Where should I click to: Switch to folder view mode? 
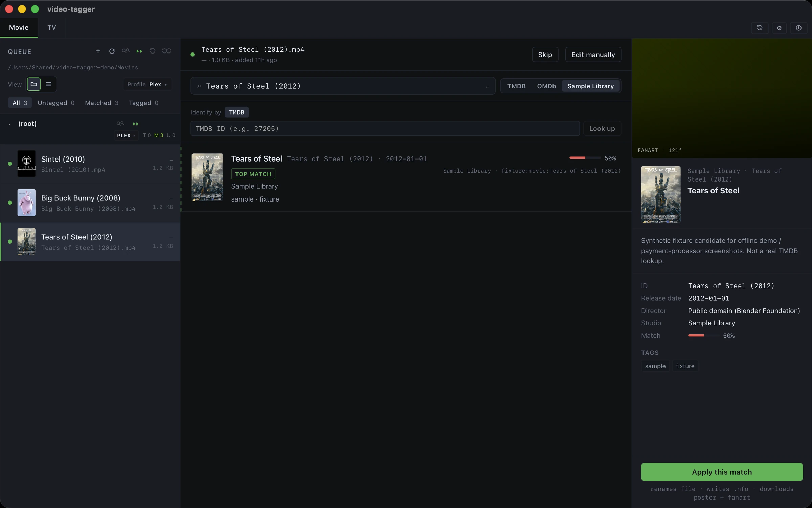34,84
